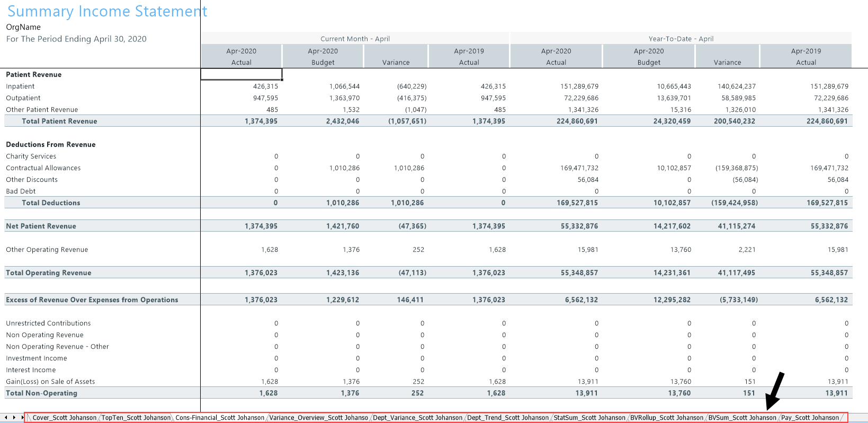The height and width of the screenshot is (423, 868).
Task: Click the Summary Income Statement title
Action: coord(107,12)
